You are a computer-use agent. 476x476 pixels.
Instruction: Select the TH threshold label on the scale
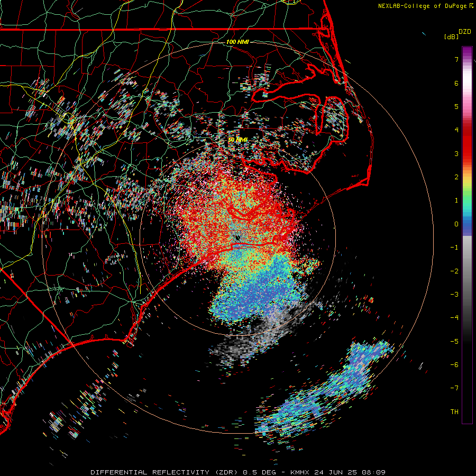pos(454,412)
